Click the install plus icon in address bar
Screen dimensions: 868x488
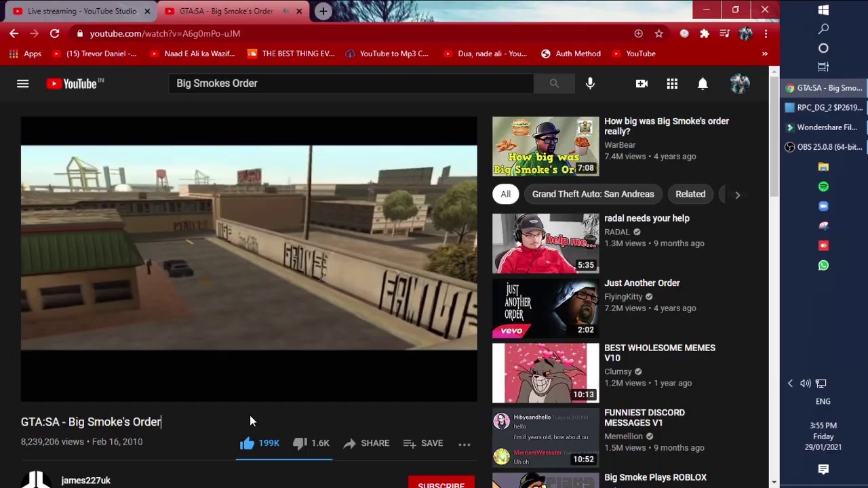(x=638, y=33)
